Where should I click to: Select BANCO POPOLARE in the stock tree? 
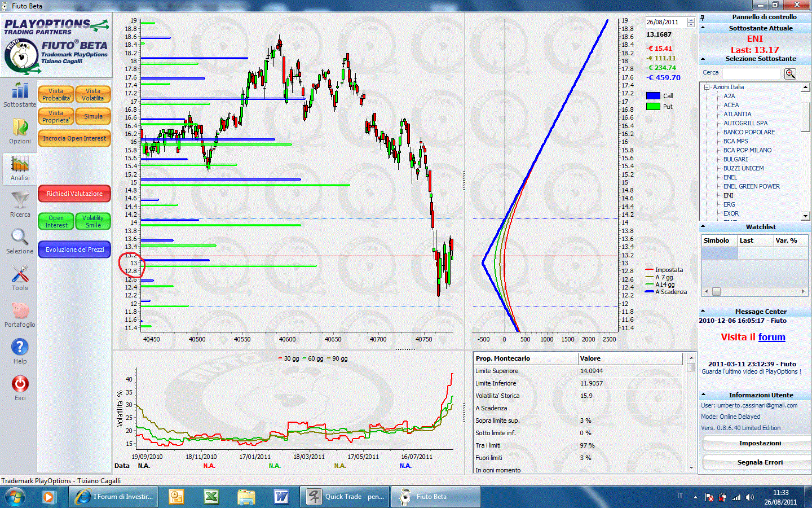coord(749,132)
